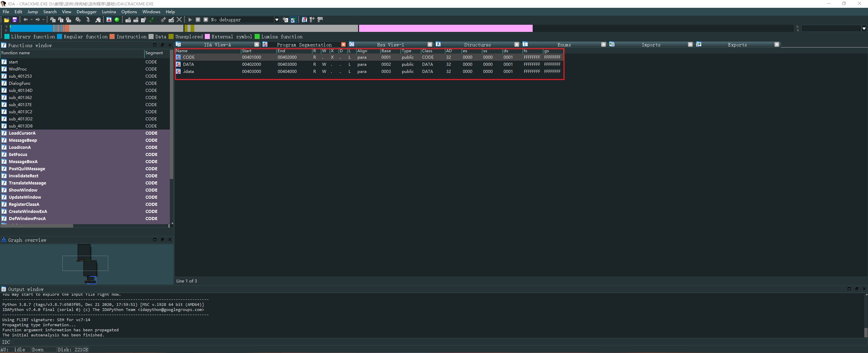Click the Function name column header
The image size is (868, 353).
72,53
